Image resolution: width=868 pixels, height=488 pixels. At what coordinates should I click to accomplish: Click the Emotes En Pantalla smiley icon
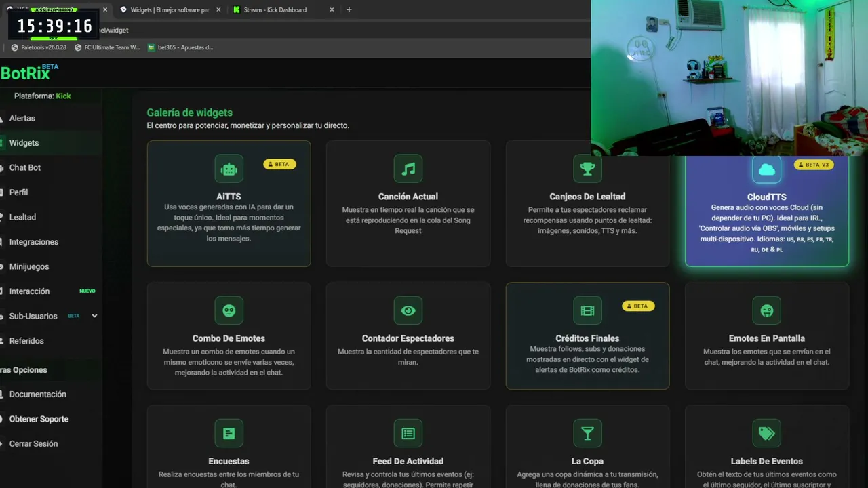coord(767,310)
